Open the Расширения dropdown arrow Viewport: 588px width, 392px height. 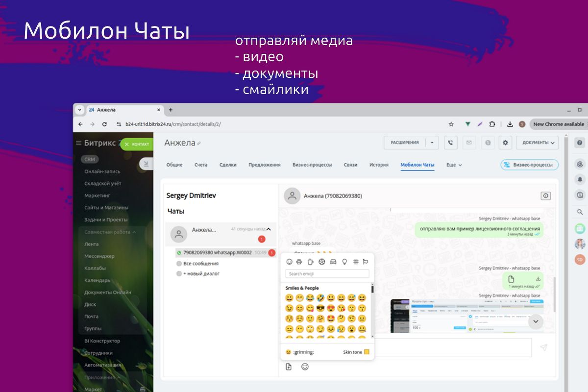(x=432, y=143)
